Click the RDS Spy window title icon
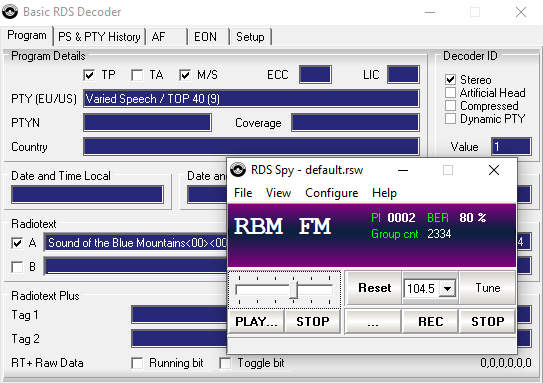The width and height of the screenshot is (543, 383). click(238, 170)
